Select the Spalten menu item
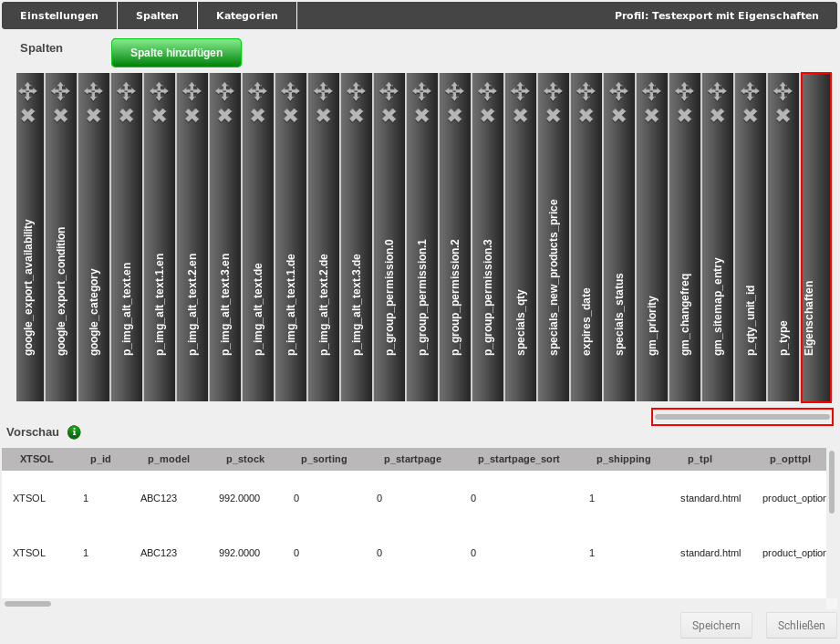Screen dimensions: 840x644 click(x=156, y=16)
